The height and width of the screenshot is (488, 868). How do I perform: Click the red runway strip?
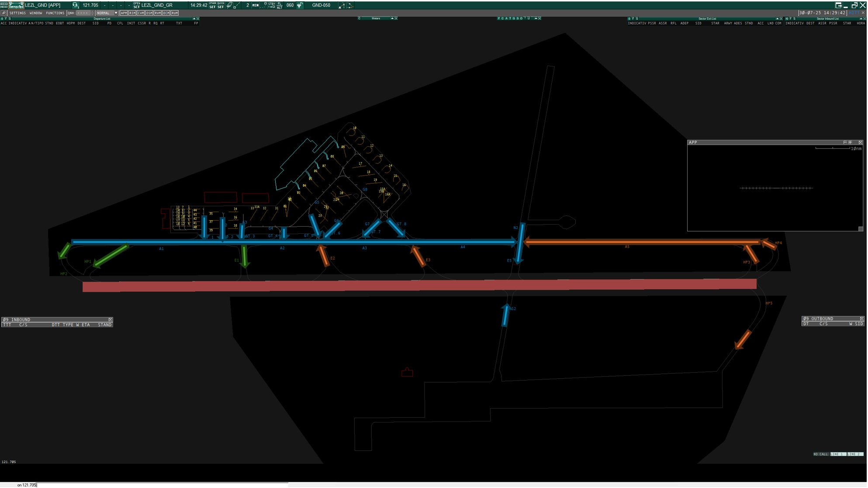point(420,286)
